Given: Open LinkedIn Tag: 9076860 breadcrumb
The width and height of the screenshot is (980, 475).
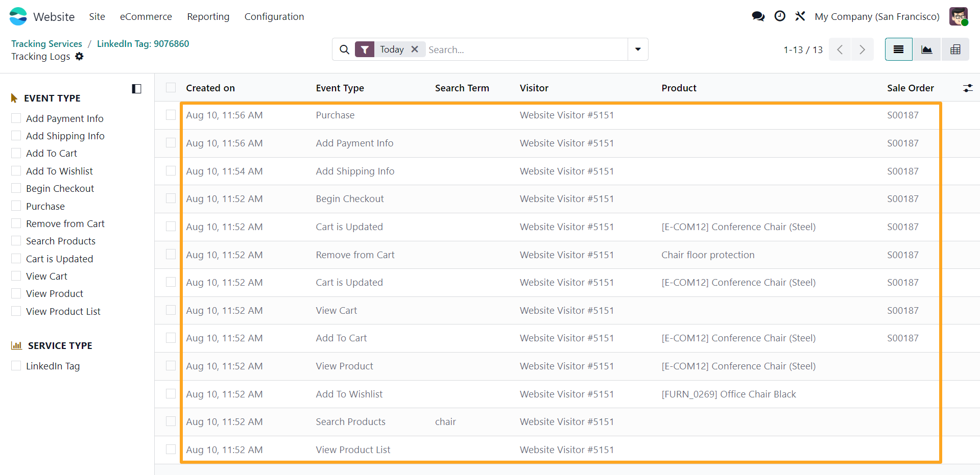Looking at the screenshot, I should click(143, 43).
